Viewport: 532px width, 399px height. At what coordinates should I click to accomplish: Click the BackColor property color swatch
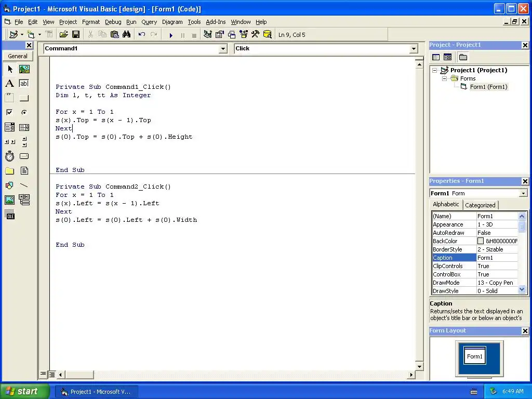(x=481, y=241)
